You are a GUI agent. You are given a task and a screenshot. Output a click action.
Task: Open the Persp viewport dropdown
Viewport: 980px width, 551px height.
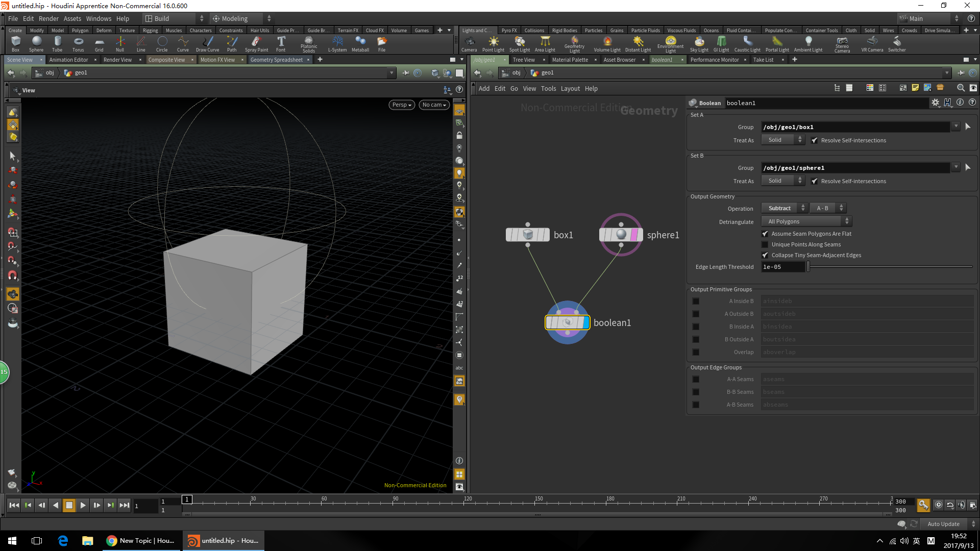[402, 105]
